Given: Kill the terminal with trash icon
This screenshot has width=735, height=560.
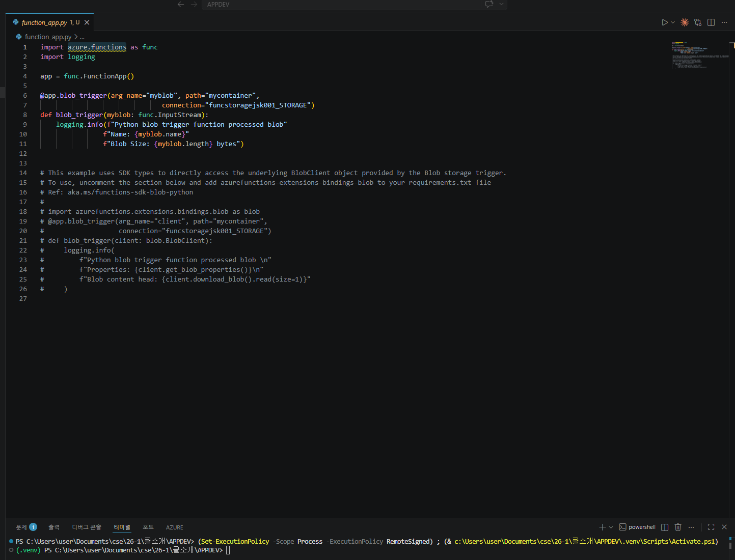Looking at the screenshot, I should pos(678,527).
